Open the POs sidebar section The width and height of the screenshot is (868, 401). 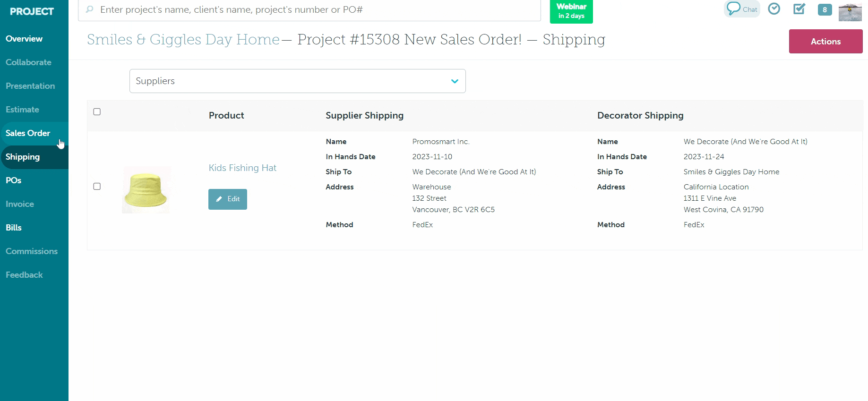pyautogui.click(x=14, y=180)
